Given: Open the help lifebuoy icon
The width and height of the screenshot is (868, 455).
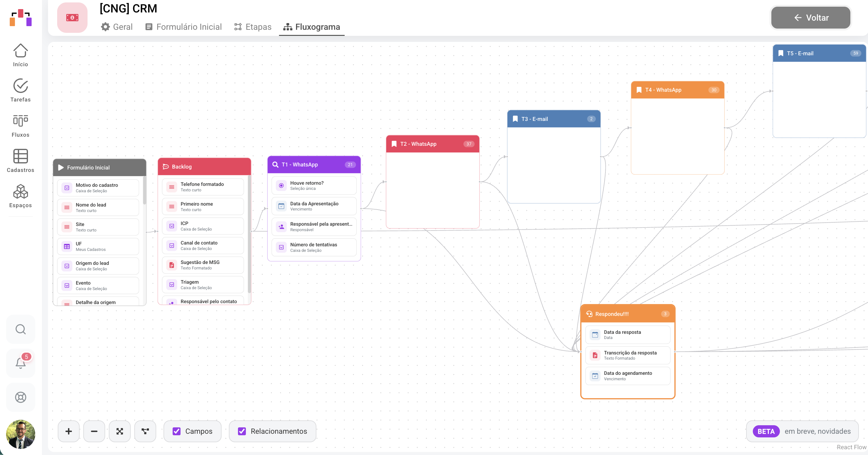Looking at the screenshot, I should pyautogui.click(x=21, y=397).
